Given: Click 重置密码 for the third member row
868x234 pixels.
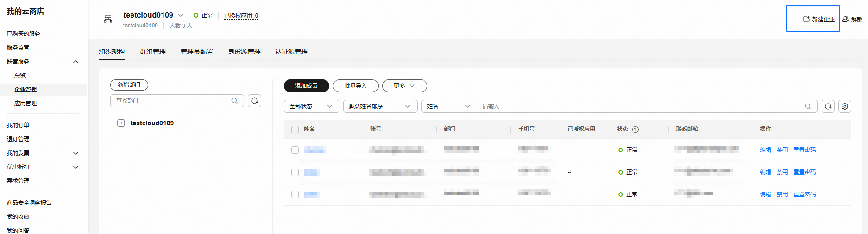Looking at the screenshot, I should pos(804,195).
